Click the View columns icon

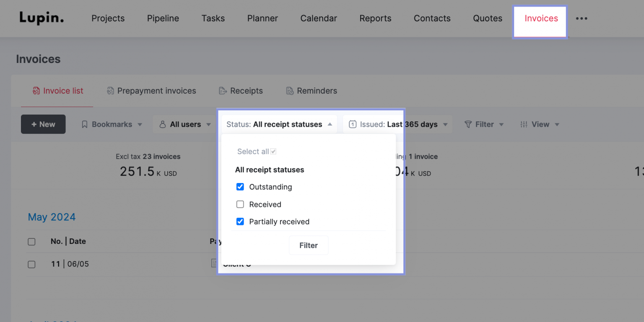(524, 124)
